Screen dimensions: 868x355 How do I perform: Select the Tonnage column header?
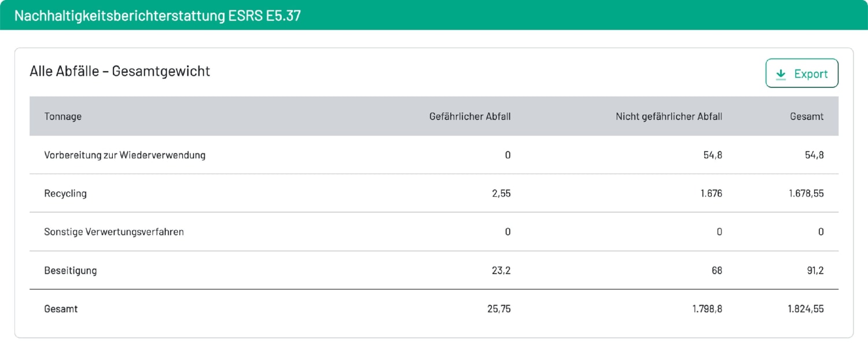[x=62, y=116]
